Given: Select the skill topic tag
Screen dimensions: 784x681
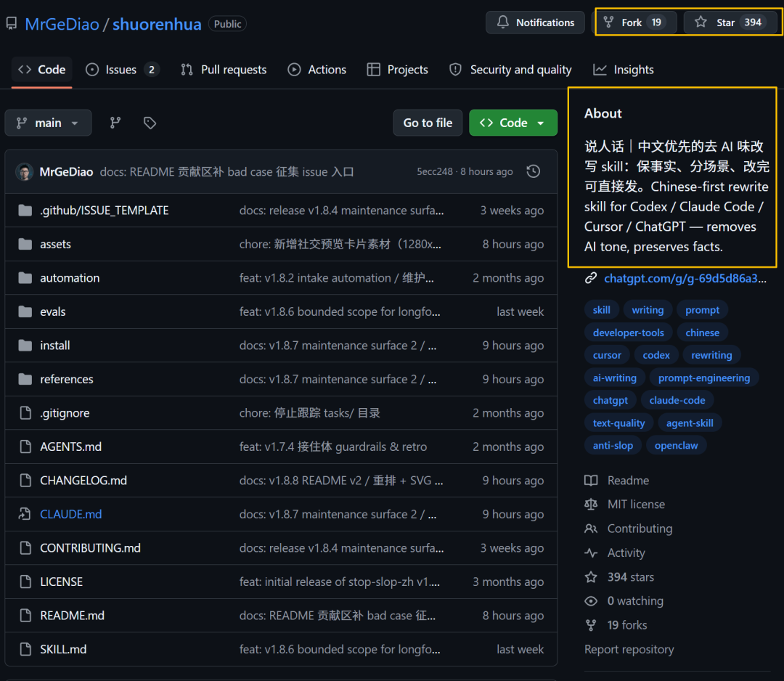Looking at the screenshot, I should (x=602, y=310).
